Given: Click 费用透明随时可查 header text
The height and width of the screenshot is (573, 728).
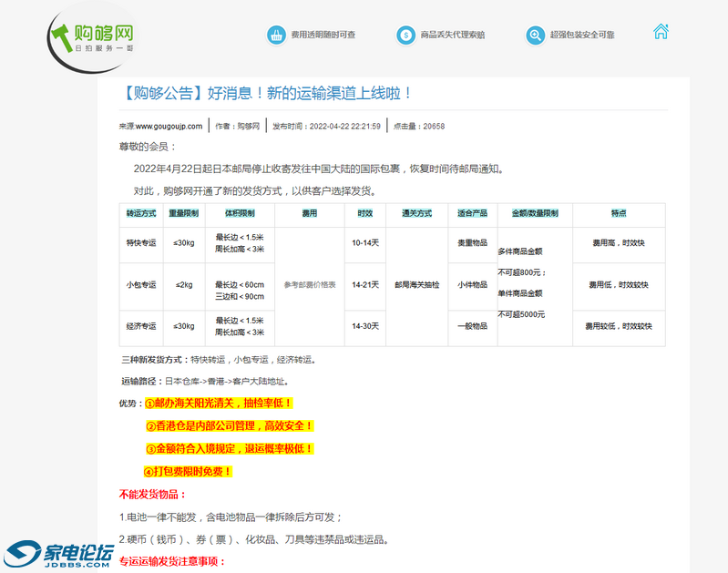Looking at the screenshot, I should [x=323, y=35].
